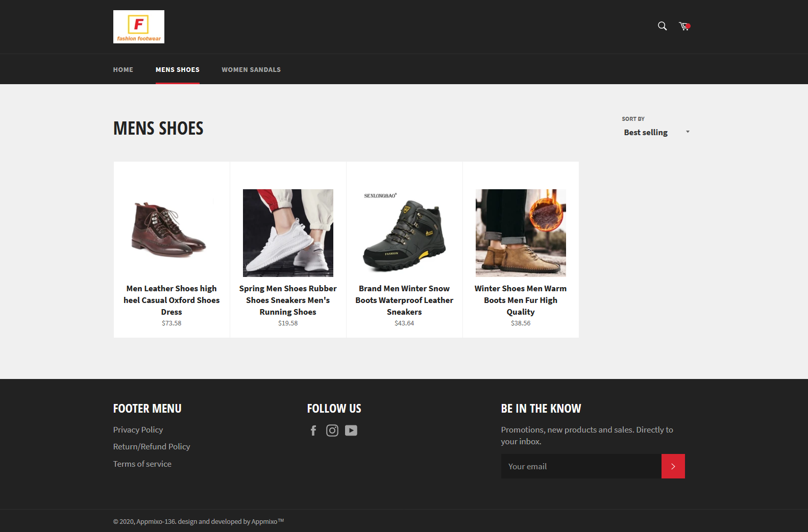
Task: Open the Terms of service link
Action: tap(142, 464)
